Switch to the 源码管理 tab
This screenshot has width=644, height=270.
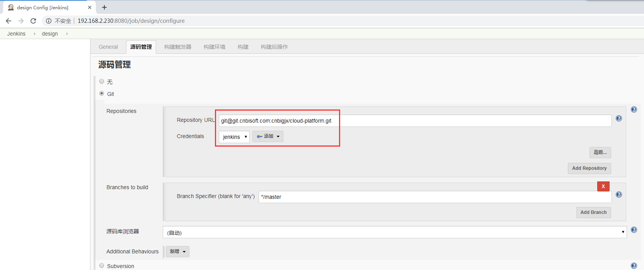point(141,47)
